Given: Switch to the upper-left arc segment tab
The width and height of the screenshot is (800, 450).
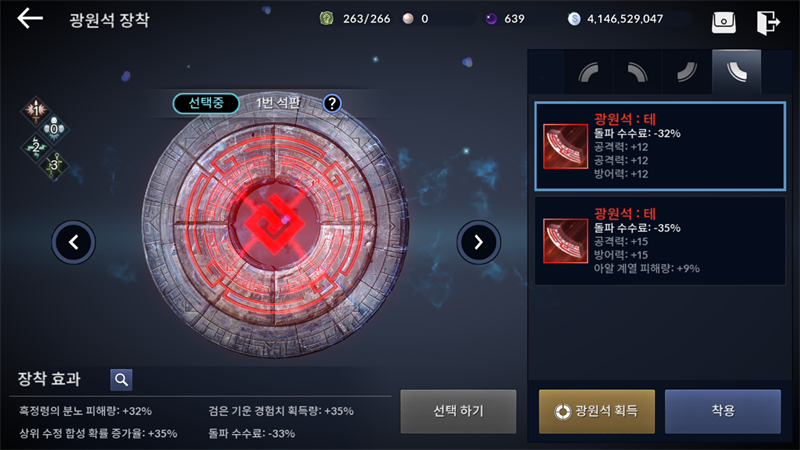Looking at the screenshot, I should [x=588, y=72].
